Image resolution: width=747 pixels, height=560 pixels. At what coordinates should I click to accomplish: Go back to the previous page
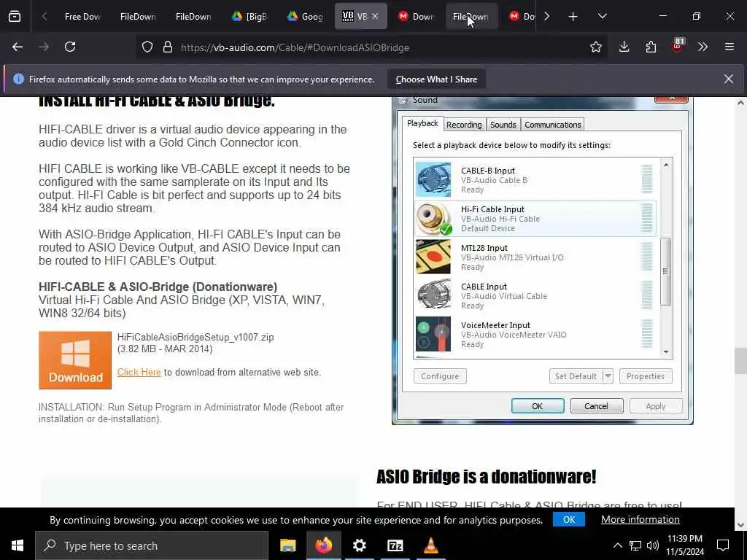18,47
